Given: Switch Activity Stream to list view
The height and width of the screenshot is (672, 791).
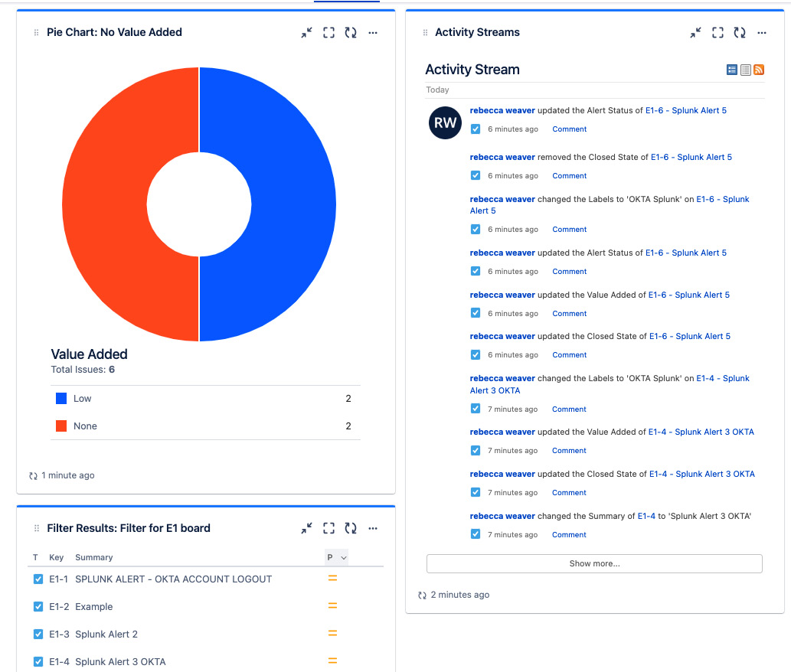Looking at the screenshot, I should pyautogui.click(x=746, y=70).
